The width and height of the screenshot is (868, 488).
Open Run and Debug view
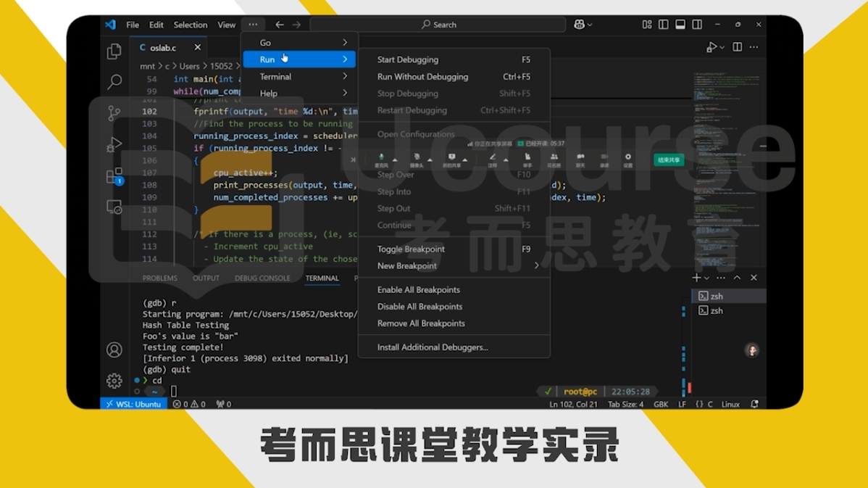coord(114,144)
